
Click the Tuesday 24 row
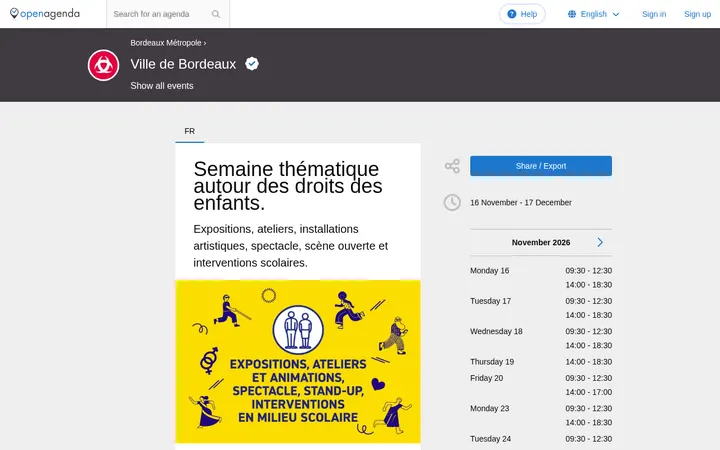point(541,439)
